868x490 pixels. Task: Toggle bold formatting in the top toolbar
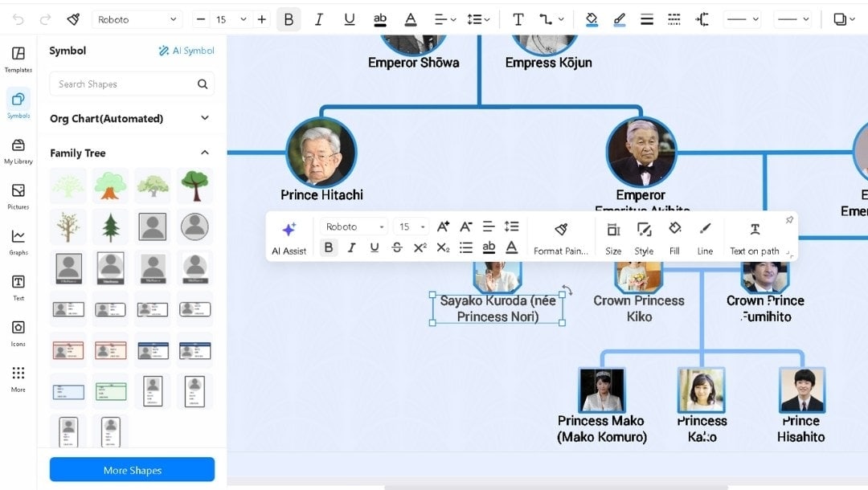pyautogui.click(x=289, y=19)
